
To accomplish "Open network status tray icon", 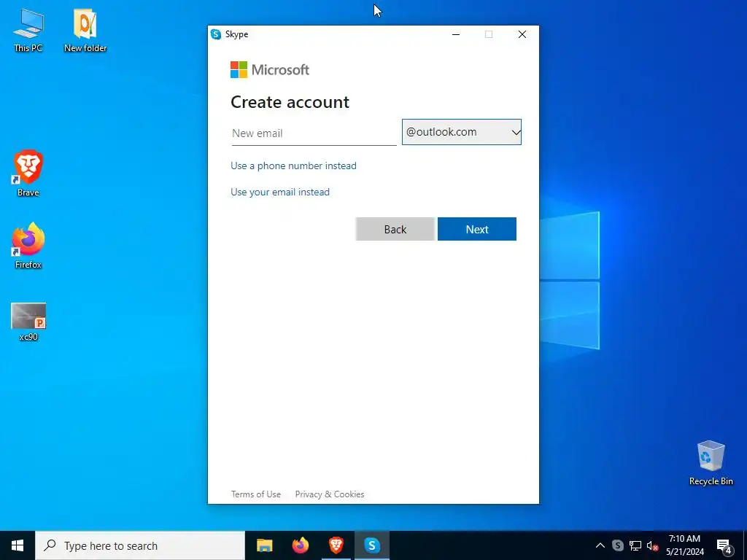I will pos(635,545).
